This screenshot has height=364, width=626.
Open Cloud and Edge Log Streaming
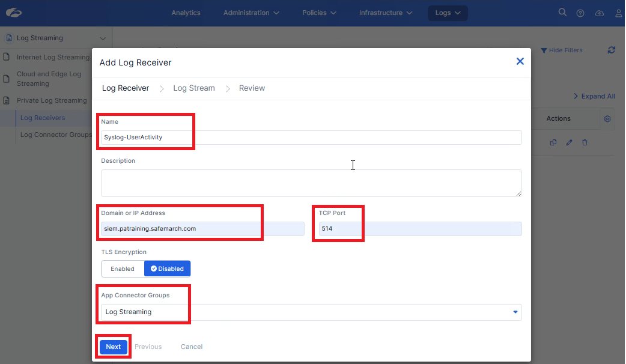(x=49, y=79)
